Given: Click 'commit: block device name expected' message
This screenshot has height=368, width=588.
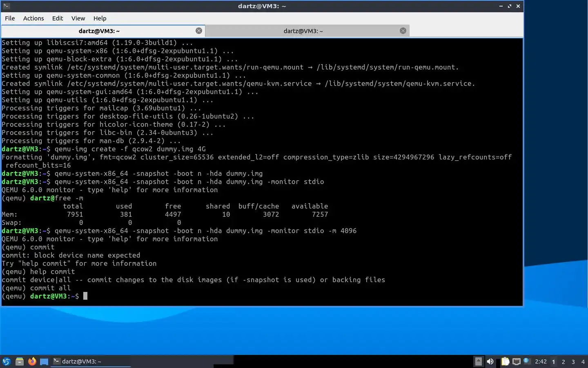Looking at the screenshot, I should (x=71, y=255).
